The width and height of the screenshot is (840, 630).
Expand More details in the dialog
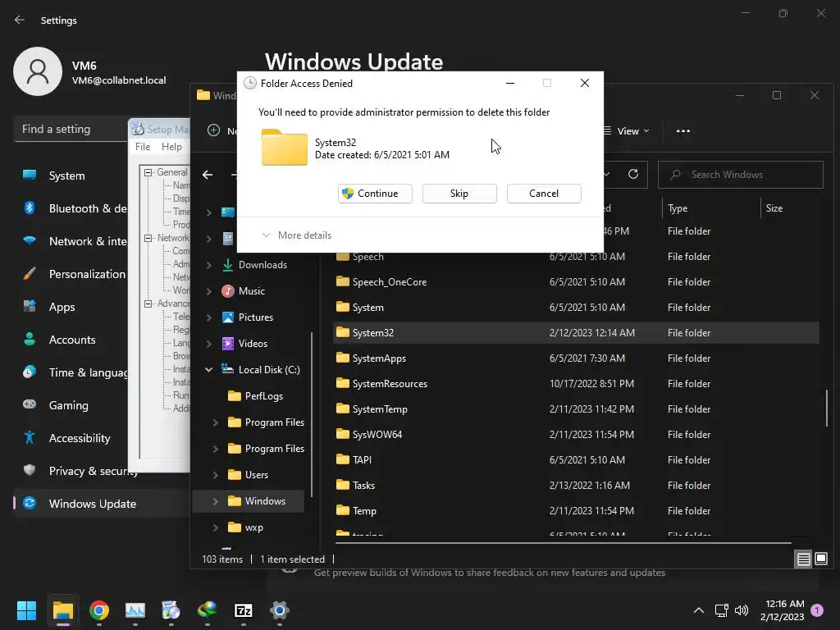coord(297,235)
